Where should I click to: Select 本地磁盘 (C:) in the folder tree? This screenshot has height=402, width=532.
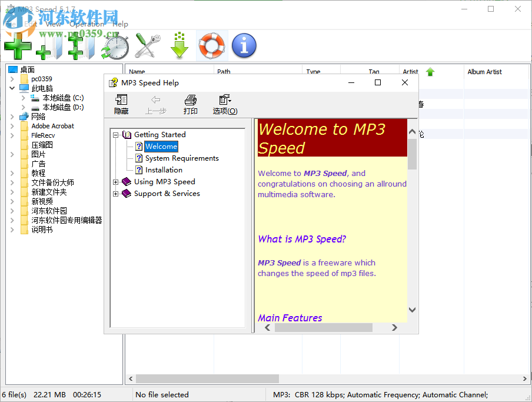click(65, 98)
